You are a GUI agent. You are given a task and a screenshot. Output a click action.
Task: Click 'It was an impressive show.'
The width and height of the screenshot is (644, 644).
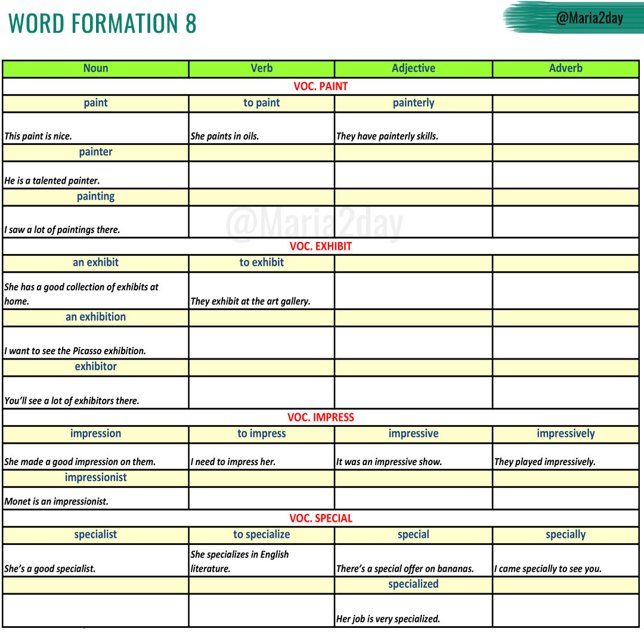(x=389, y=462)
